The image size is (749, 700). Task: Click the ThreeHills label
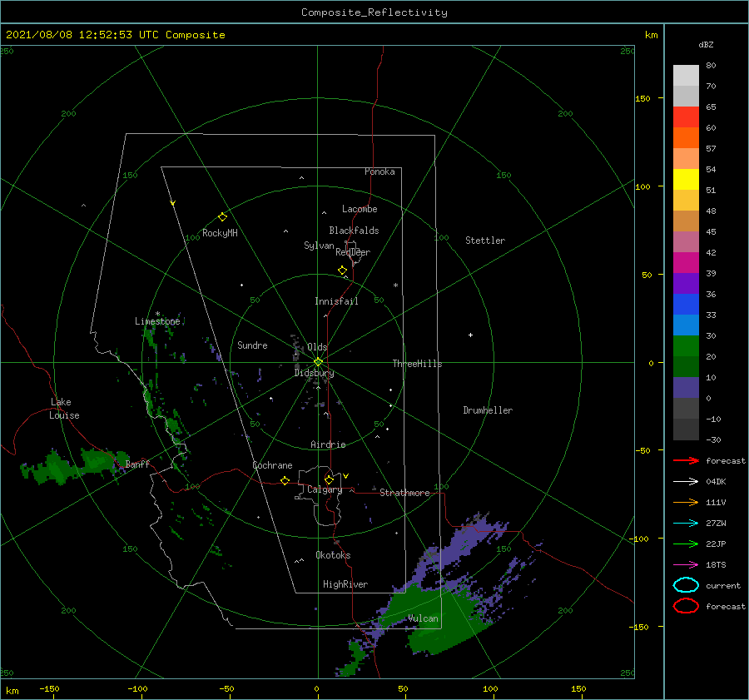pos(417,364)
